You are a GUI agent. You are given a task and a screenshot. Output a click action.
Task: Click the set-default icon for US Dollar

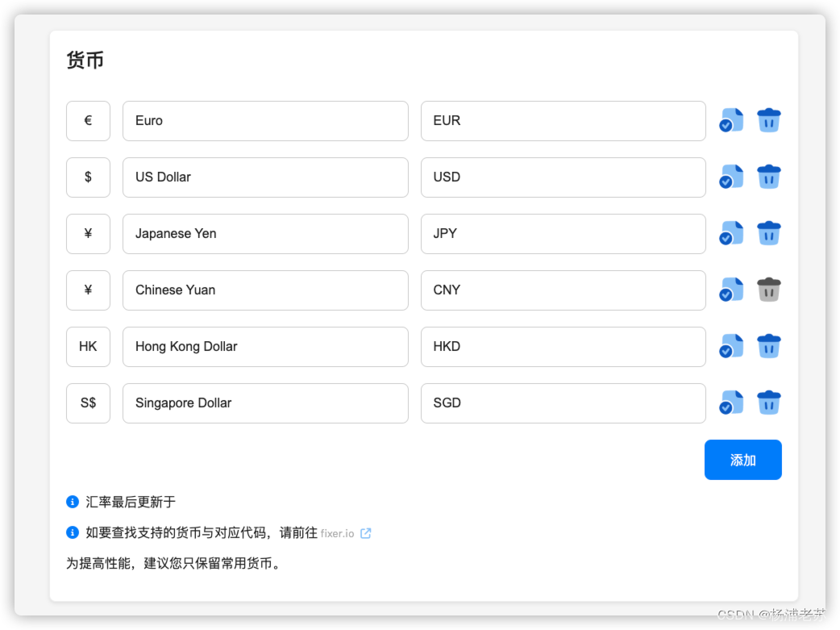(731, 177)
